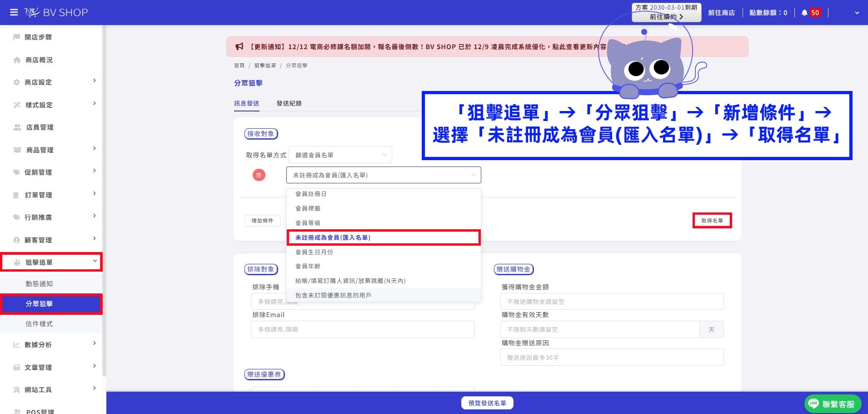Switch to the 發送紀錄 tab
This screenshot has width=868, height=414.
289,103
